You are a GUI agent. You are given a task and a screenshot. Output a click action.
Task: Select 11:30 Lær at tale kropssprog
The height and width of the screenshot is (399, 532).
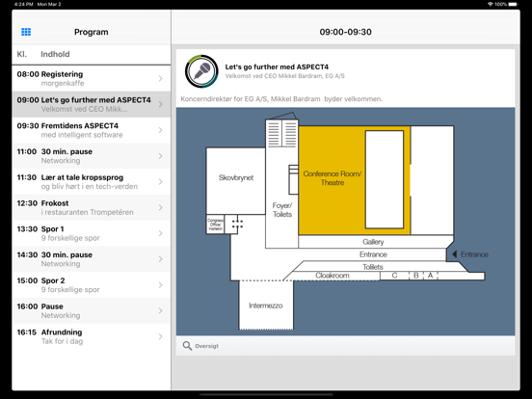(x=91, y=181)
